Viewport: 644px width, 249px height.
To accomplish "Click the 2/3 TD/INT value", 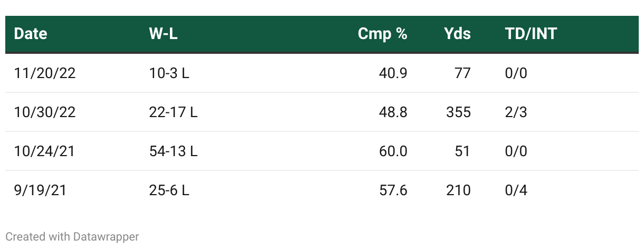I will click(x=516, y=112).
